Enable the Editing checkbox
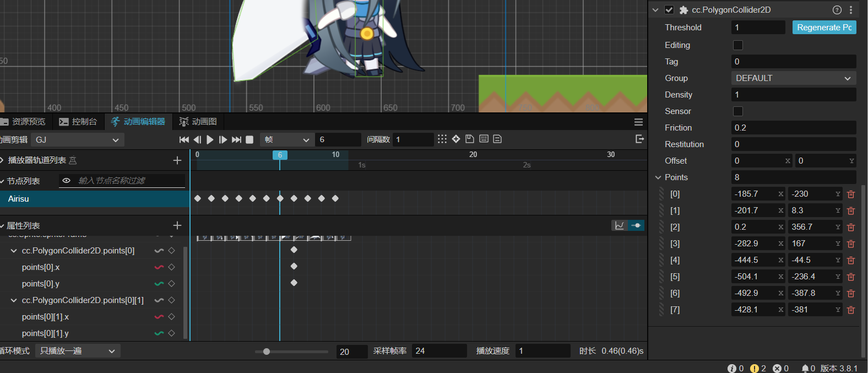The image size is (868, 373). [x=738, y=45]
